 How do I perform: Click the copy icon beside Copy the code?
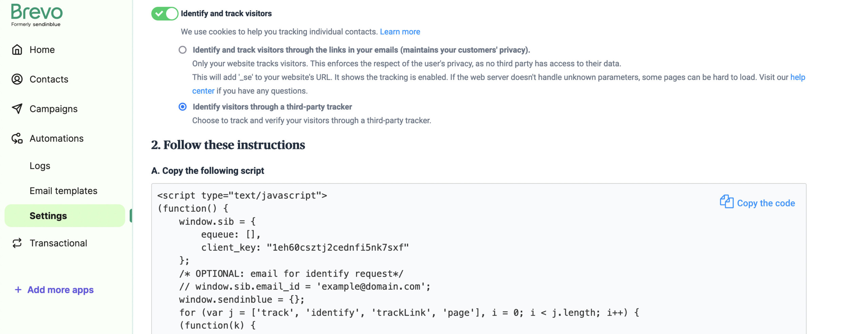tap(726, 202)
